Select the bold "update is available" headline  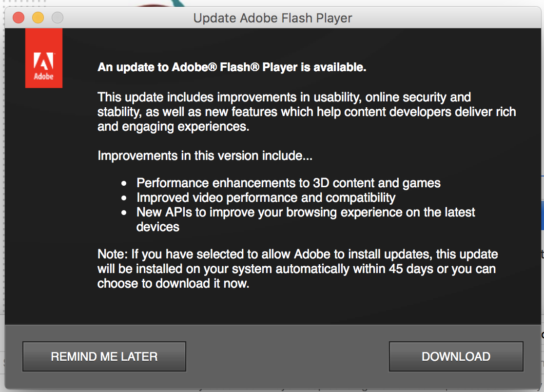click(232, 67)
